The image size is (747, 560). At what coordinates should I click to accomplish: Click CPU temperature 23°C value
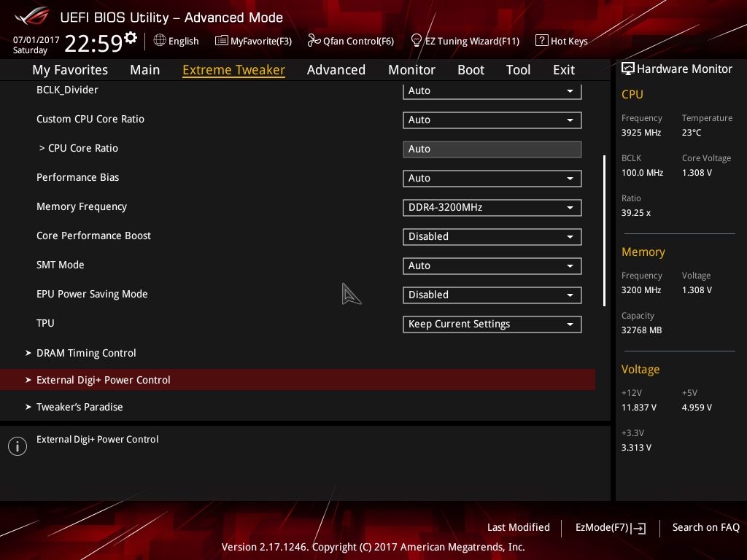pos(692,133)
